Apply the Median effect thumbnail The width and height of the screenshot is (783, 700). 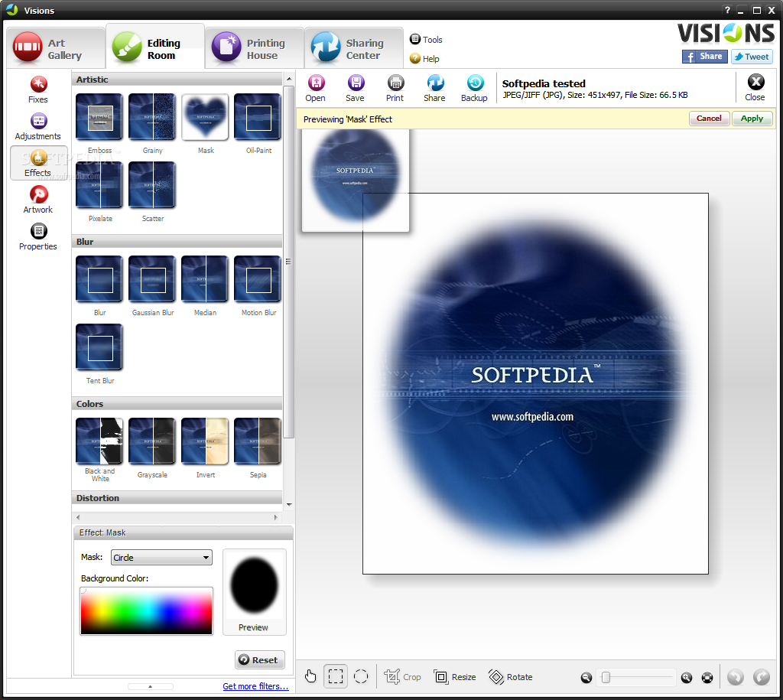tap(205, 279)
